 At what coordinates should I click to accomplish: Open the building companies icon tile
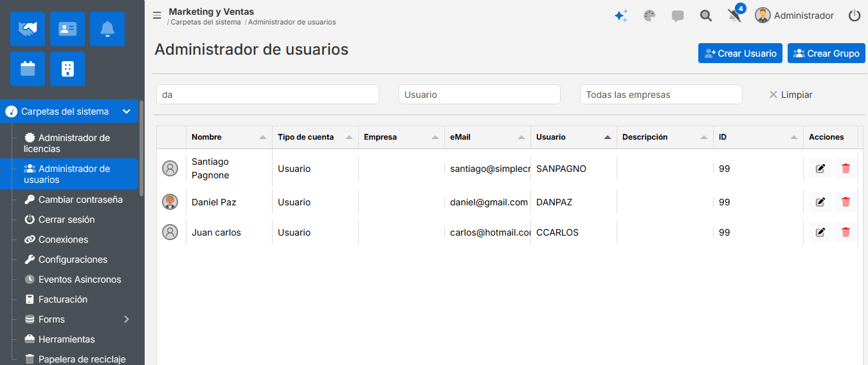click(68, 69)
